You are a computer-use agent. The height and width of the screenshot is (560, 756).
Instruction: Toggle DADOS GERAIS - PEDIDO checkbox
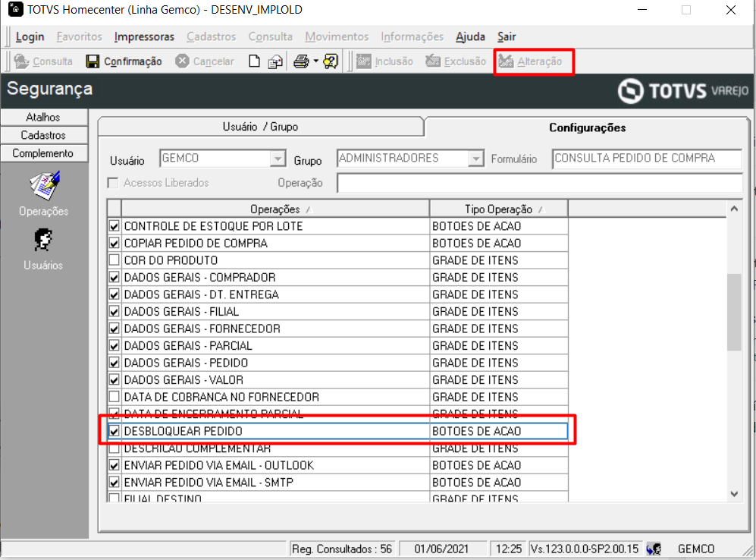click(114, 363)
